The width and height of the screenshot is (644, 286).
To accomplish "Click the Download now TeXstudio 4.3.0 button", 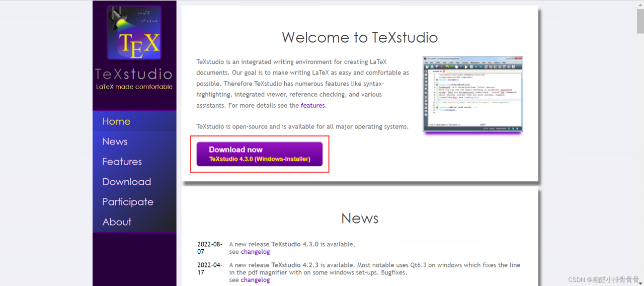I will 260,154.
